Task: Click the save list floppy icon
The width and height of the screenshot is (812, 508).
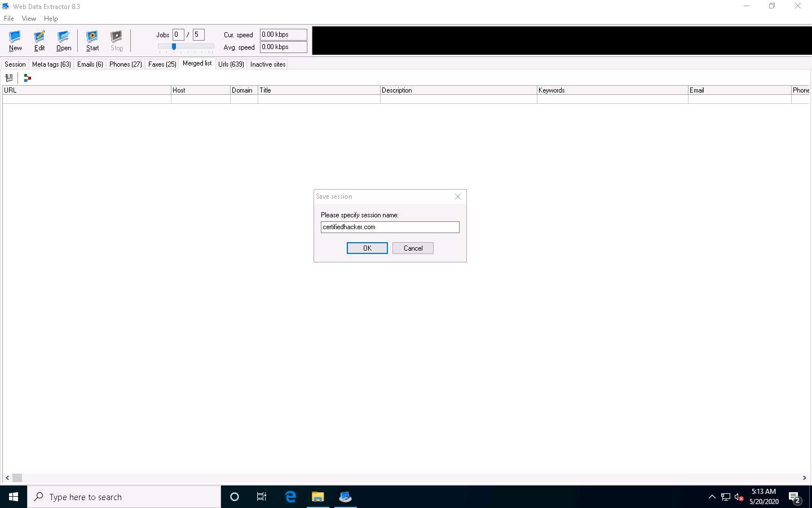Action: pos(9,78)
